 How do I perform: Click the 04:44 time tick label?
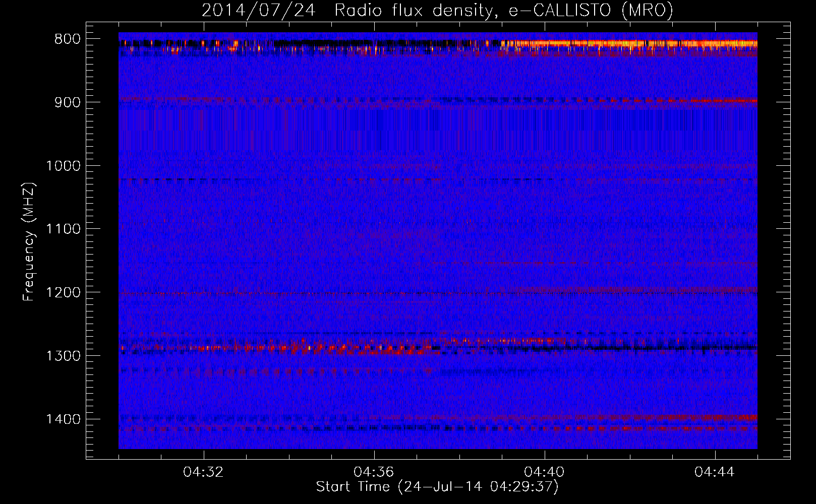[715, 472]
